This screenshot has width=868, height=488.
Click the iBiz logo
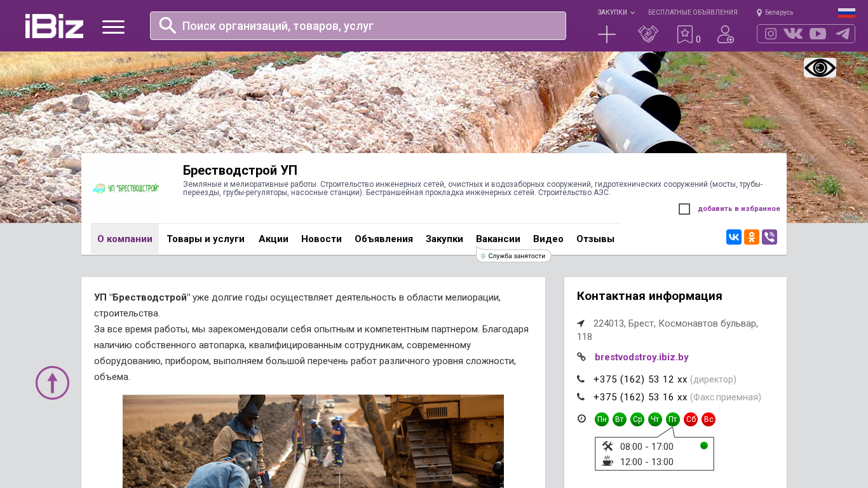[54, 26]
